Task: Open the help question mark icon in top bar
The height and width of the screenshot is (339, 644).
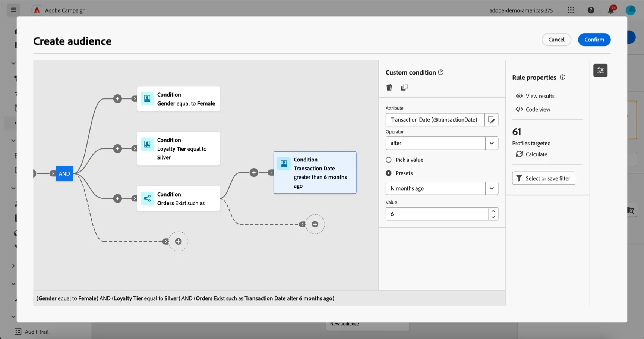Action: (x=591, y=10)
